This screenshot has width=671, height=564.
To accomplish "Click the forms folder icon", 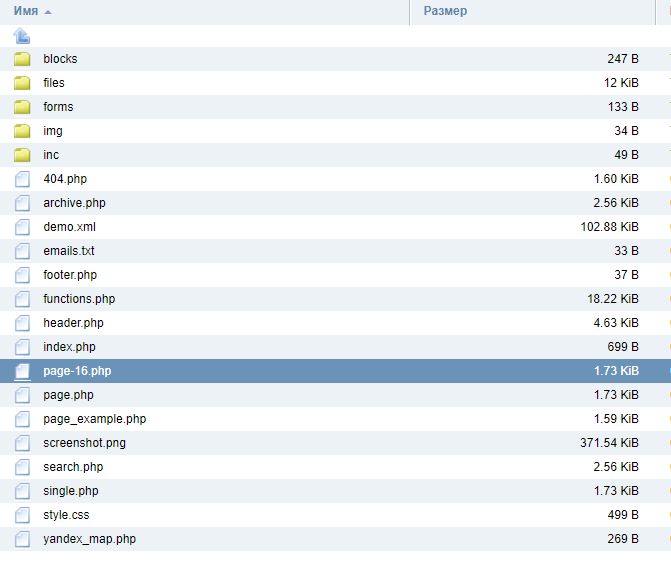I will click(22, 107).
